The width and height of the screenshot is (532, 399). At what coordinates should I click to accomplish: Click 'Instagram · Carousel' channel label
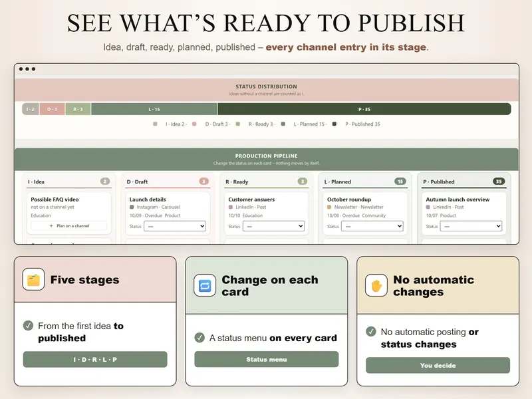158,207
